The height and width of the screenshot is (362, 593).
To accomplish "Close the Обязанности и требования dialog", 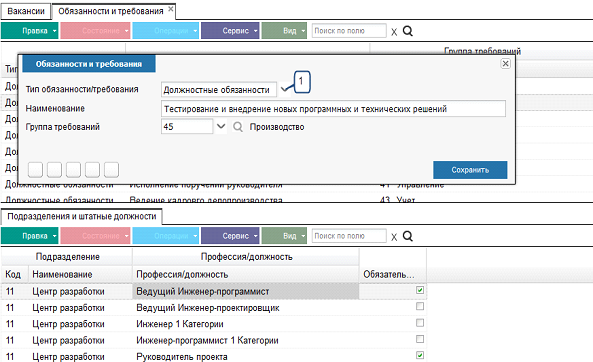I will (505, 64).
